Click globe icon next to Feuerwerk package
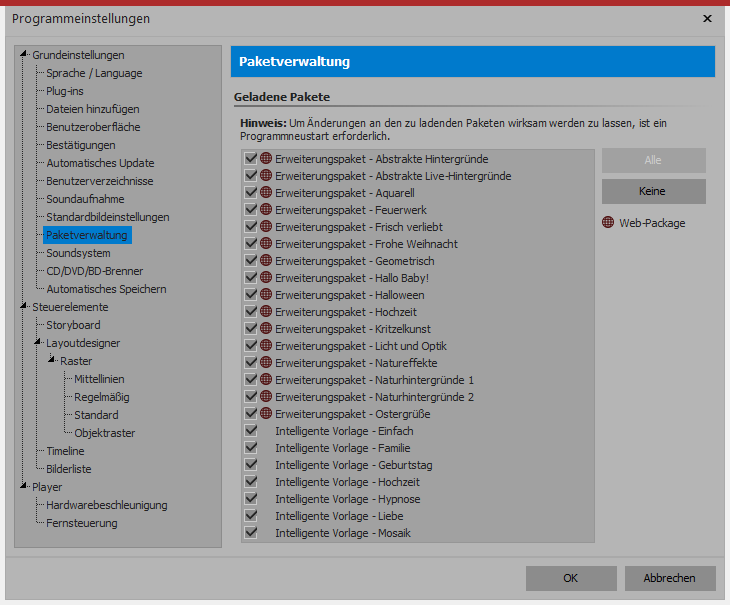The height and width of the screenshot is (605, 730). click(266, 210)
